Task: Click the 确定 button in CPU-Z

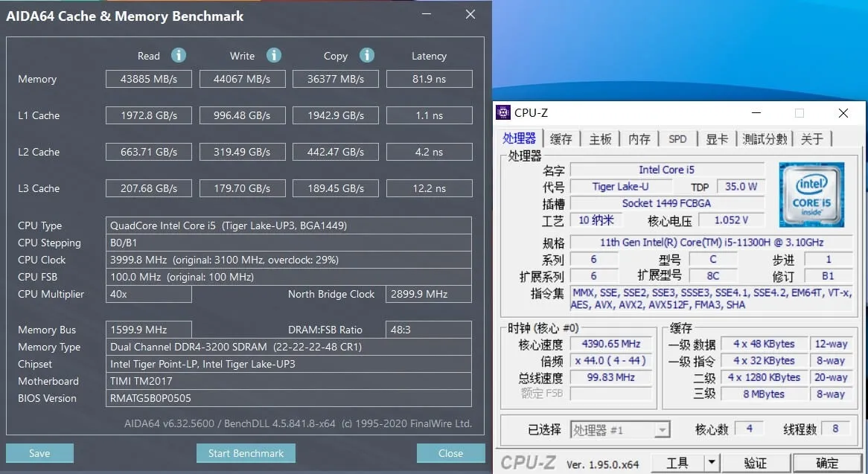Action: click(827, 462)
